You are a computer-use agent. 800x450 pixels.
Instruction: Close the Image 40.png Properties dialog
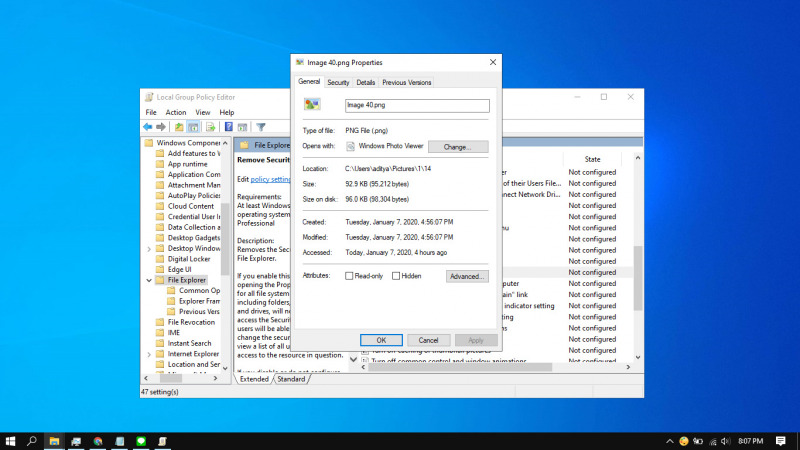tap(493, 62)
